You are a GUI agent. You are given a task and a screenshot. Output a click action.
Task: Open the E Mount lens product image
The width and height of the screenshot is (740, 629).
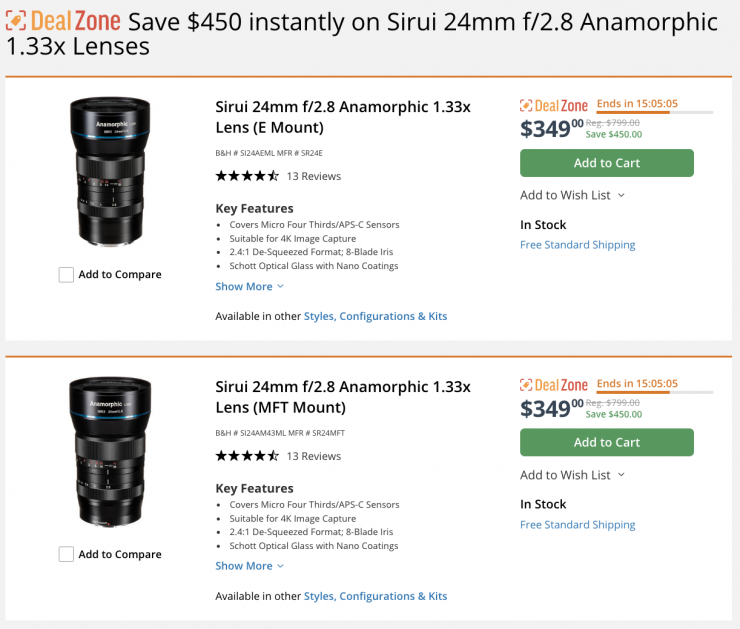click(110, 172)
